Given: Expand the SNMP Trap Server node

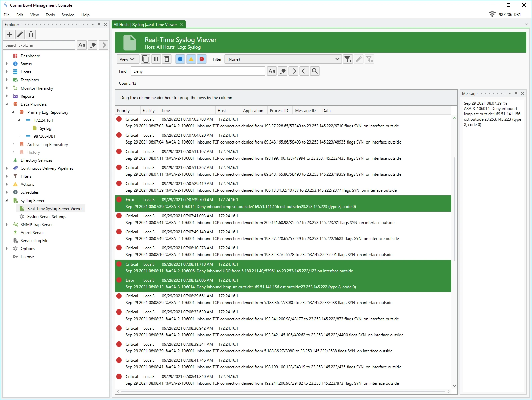Looking at the screenshot, I should tap(7, 225).
